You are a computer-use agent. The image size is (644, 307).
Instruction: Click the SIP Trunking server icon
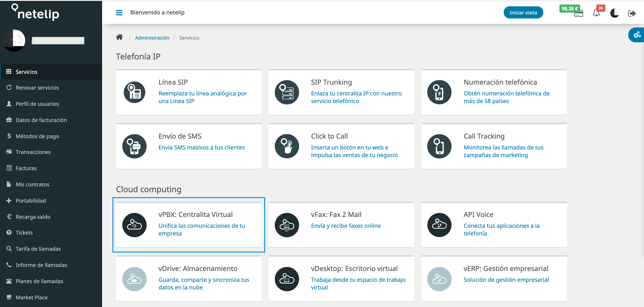point(287,92)
